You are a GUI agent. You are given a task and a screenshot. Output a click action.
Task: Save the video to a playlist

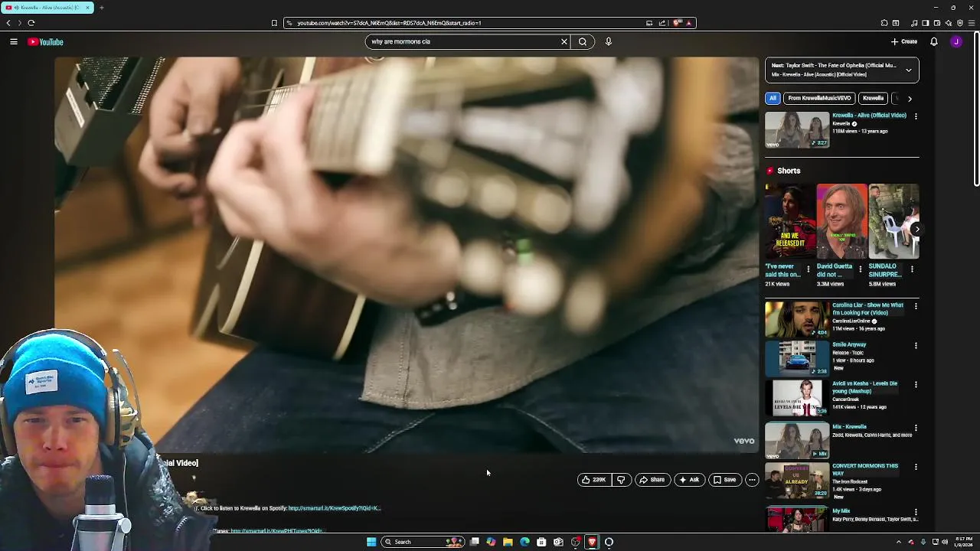click(x=724, y=480)
